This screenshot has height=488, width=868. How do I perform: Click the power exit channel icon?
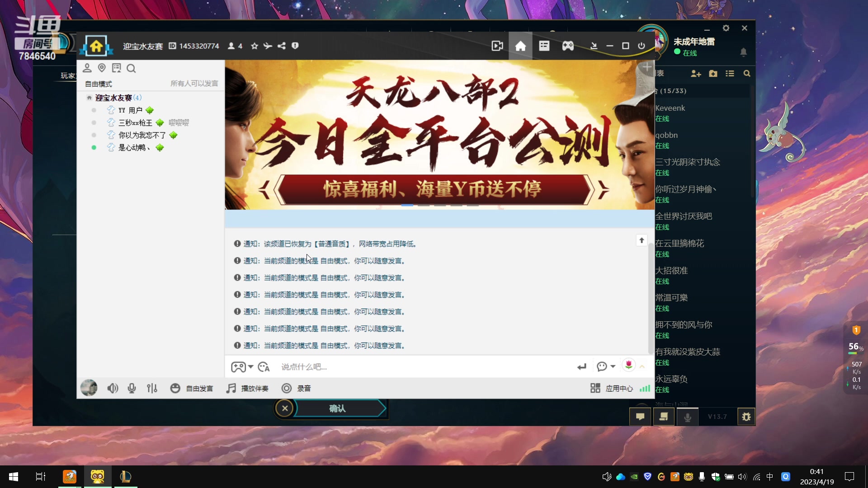click(642, 46)
